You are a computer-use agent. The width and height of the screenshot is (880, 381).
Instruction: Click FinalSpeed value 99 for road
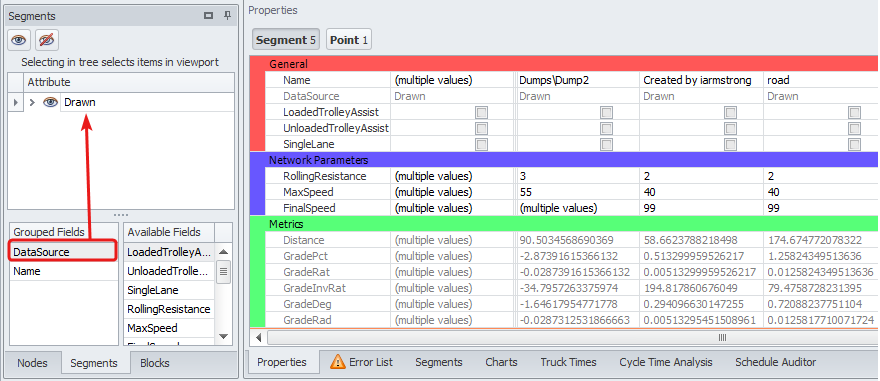[822, 208]
